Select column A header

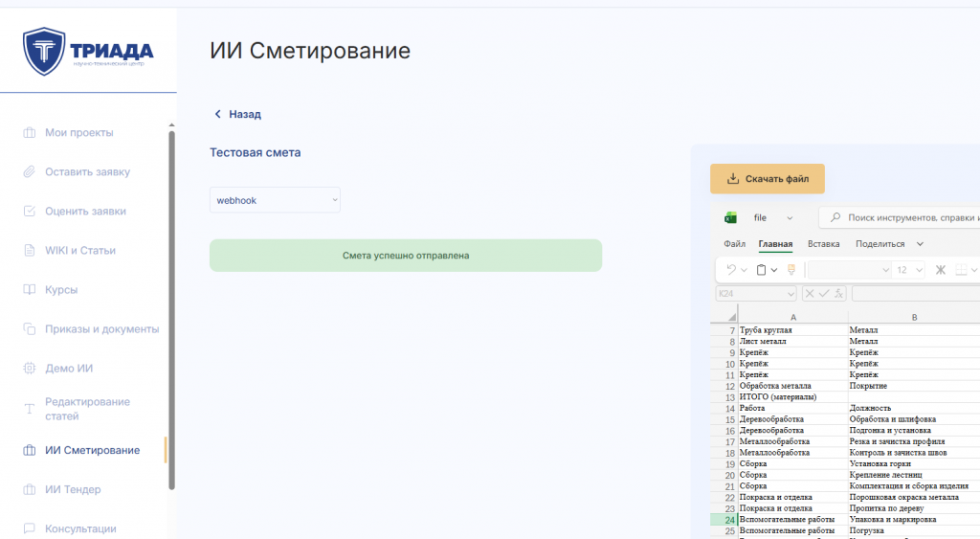pos(793,317)
